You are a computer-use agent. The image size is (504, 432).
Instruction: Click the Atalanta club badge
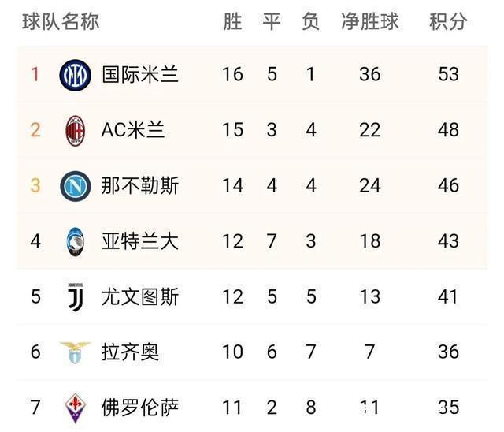click(x=76, y=241)
